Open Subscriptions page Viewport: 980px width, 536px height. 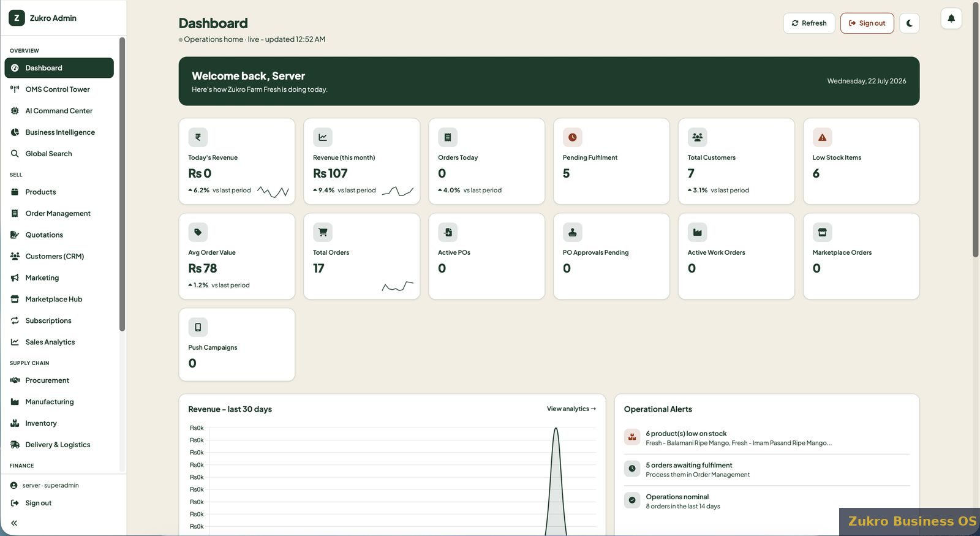59,320
